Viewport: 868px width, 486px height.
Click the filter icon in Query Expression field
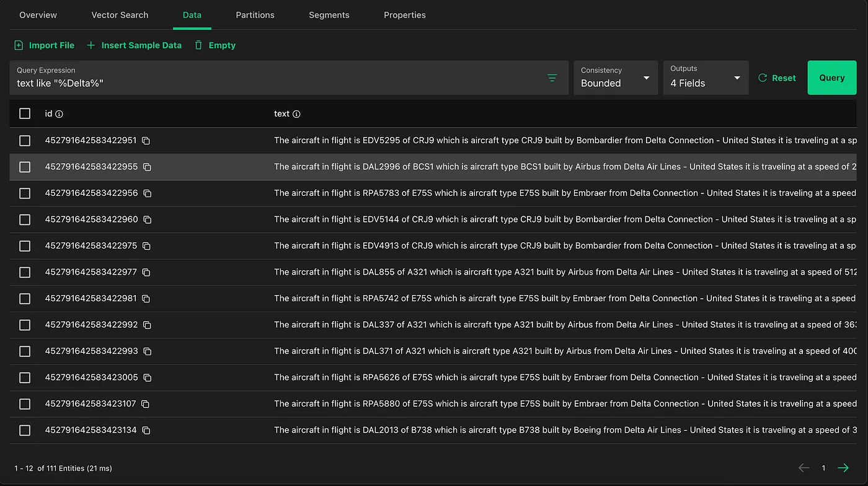coord(552,78)
